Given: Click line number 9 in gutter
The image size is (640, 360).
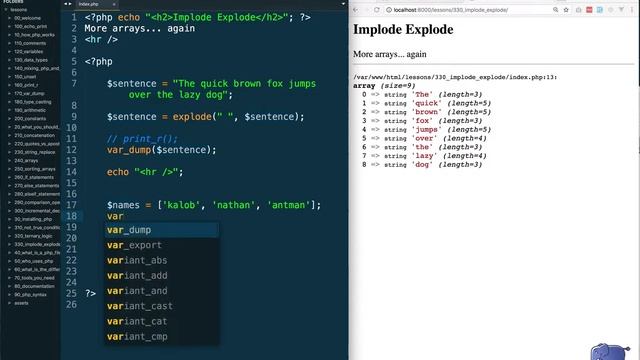Looking at the screenshot, I should pos(74,117).
